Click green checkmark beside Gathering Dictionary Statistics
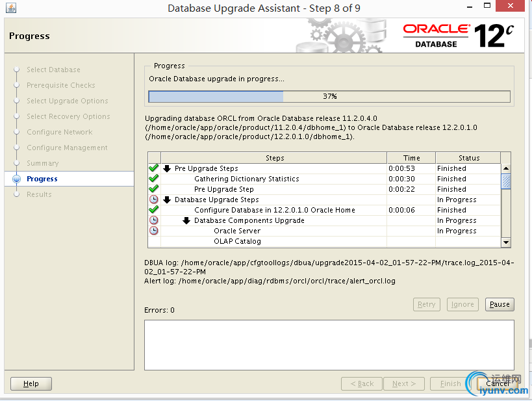The image size is (532, 401). coord(154,179)
